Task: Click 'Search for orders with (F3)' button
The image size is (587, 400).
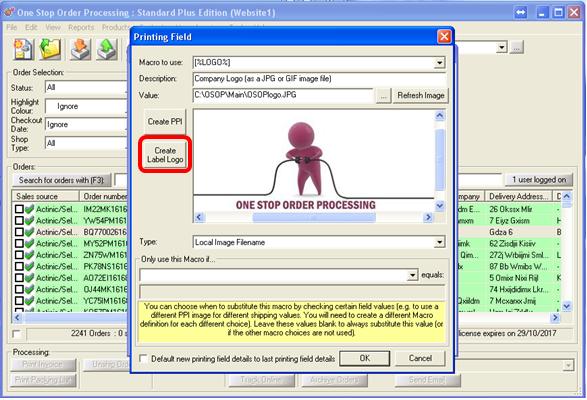Action: [62, 180]
